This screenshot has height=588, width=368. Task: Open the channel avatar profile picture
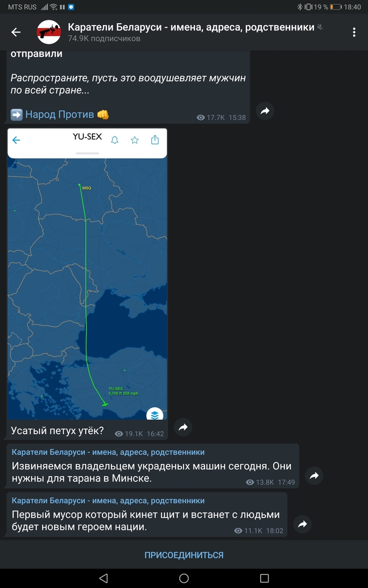tap(49, 32)
